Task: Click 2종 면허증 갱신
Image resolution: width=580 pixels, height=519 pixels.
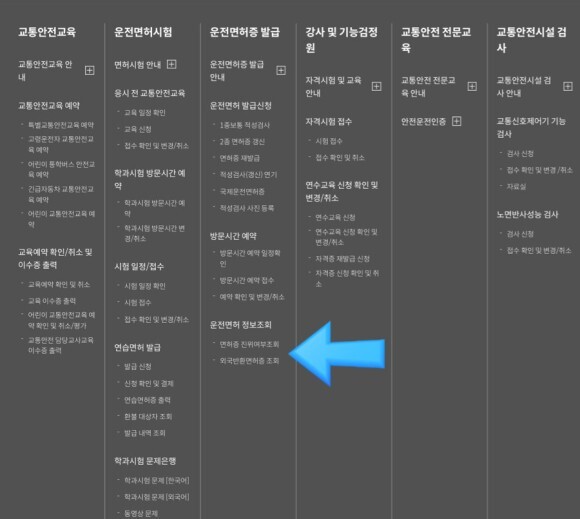Action: point(242,142)
